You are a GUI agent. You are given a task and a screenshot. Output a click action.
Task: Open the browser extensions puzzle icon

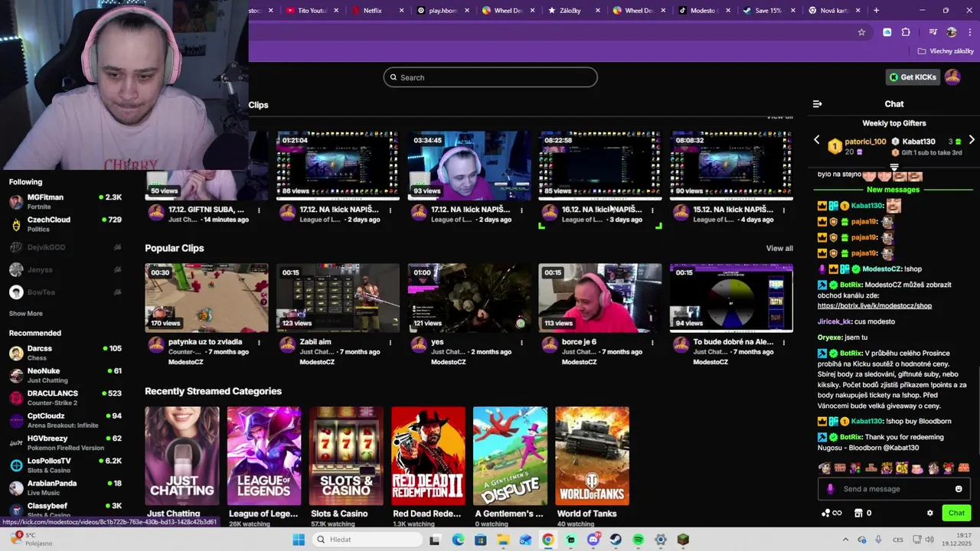point(906,32)
